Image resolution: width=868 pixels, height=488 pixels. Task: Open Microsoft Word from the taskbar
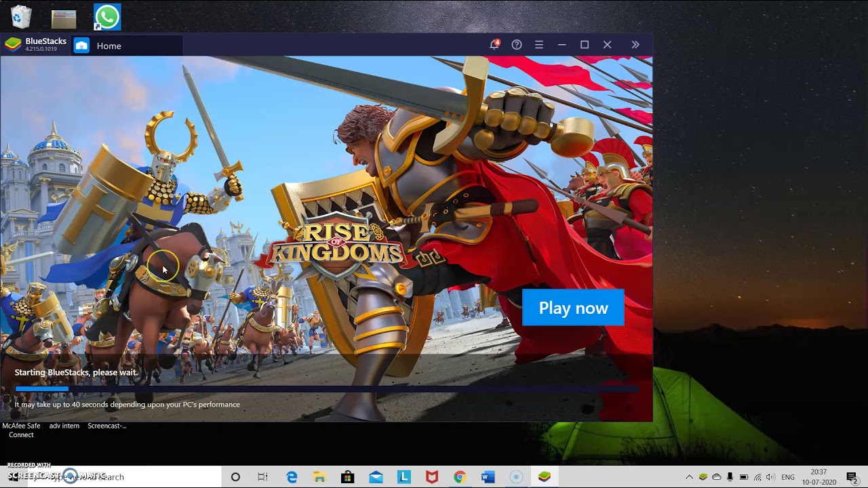tap(488, 477)
